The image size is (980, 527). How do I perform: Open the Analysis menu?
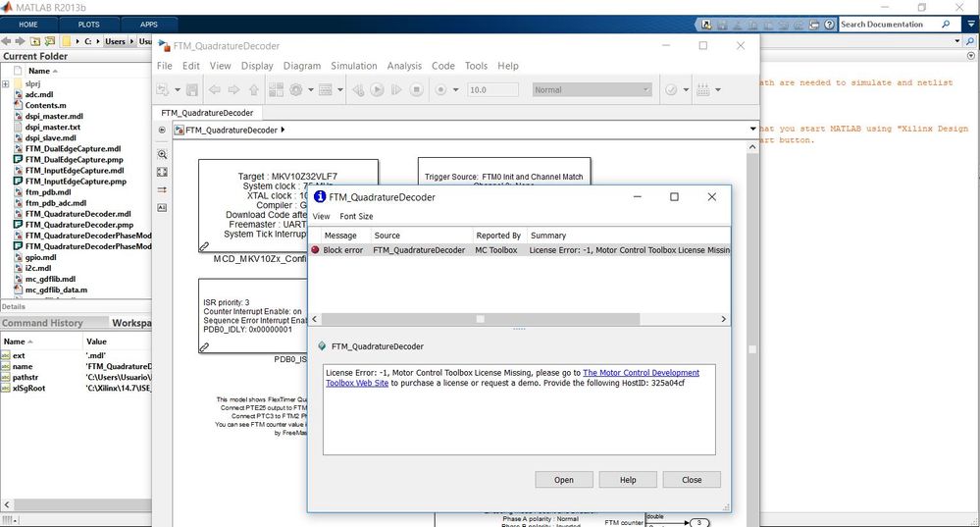pos(404,66)
